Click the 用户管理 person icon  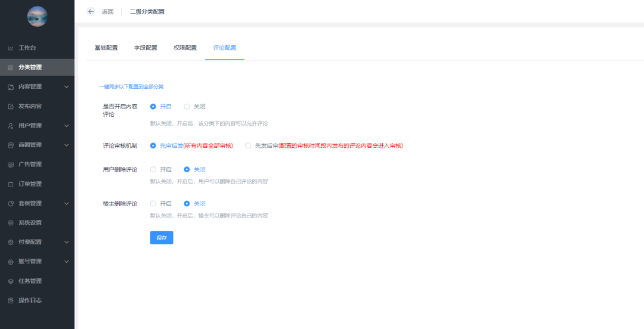(11, 126)
